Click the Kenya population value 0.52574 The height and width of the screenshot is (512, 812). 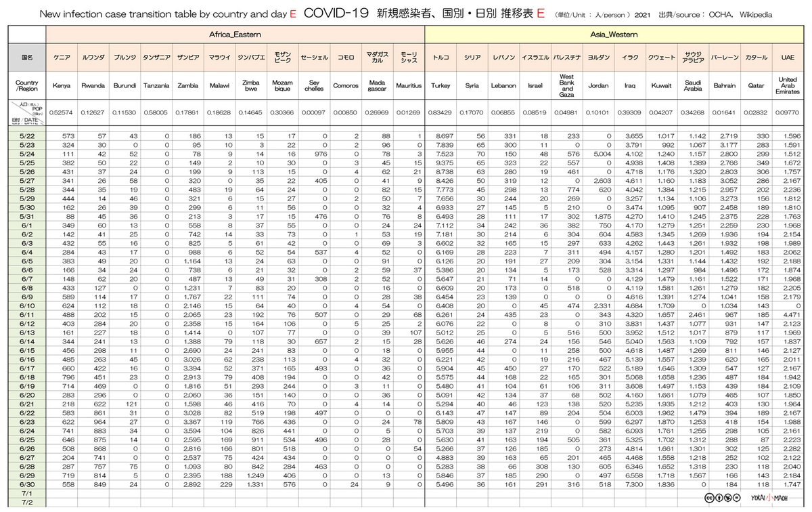tap(62, 113)
